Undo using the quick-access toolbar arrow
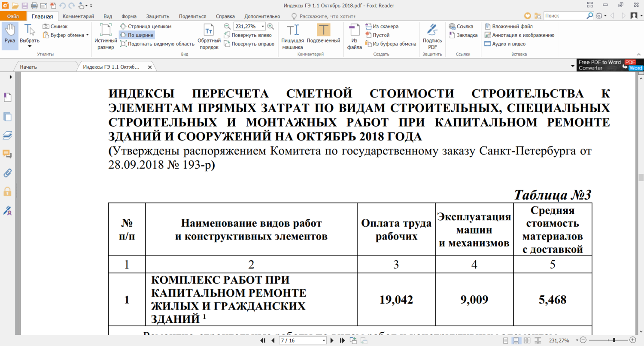 click(x=62, y=6)
